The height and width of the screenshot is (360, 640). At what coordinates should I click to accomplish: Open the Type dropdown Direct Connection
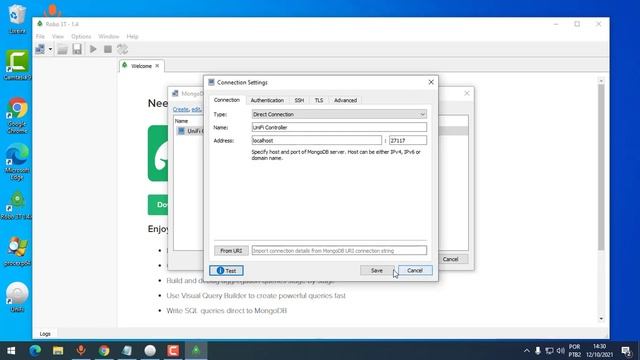339,114
